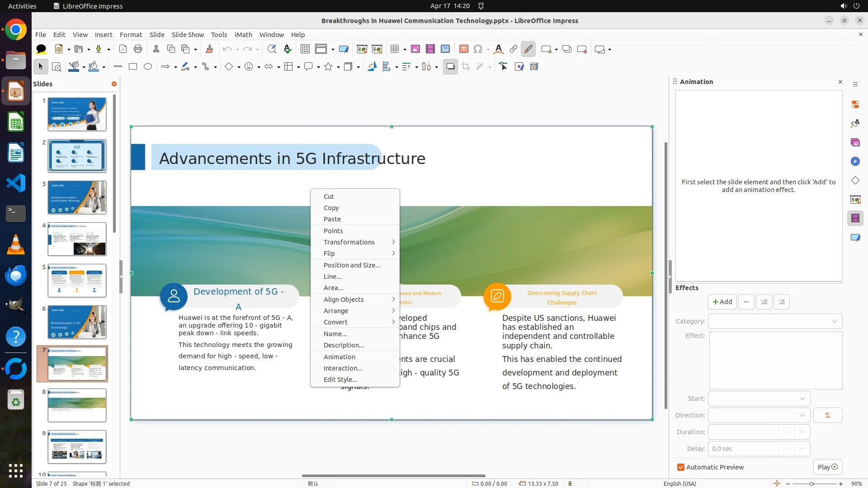Click the Crop Image tool icon

(466, 67)
